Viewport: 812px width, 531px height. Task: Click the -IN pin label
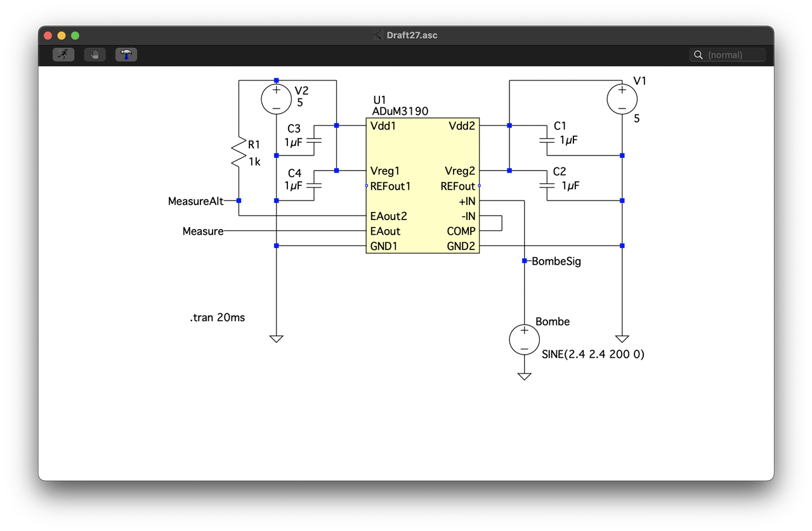(468, 216)
